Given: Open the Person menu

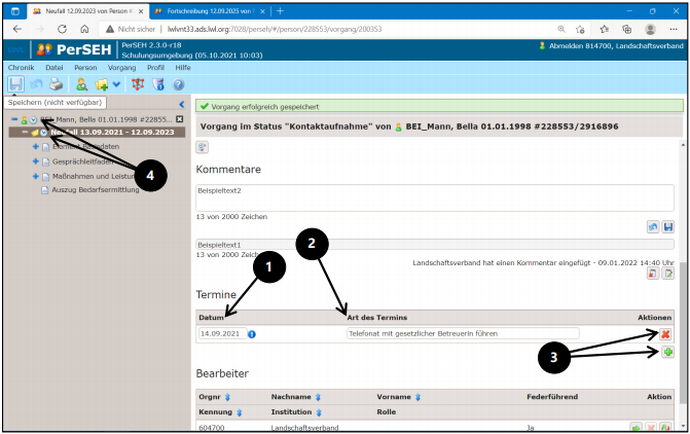Looking at the screenshot, I should click(85, 67).
